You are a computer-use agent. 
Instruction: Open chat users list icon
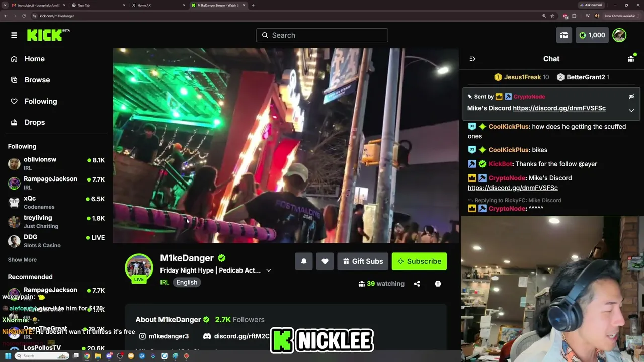point(631,59)
